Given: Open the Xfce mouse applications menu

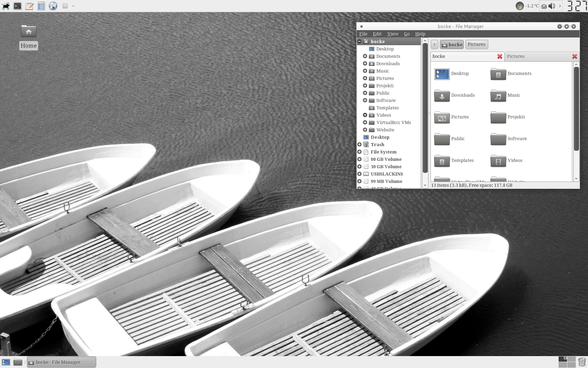Looking at the screenshot, I should coord(6,6).
